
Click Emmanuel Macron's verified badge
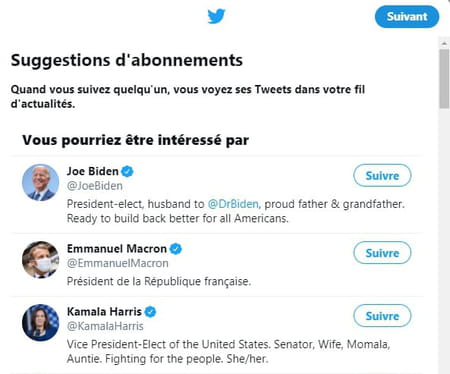(176, 249)
